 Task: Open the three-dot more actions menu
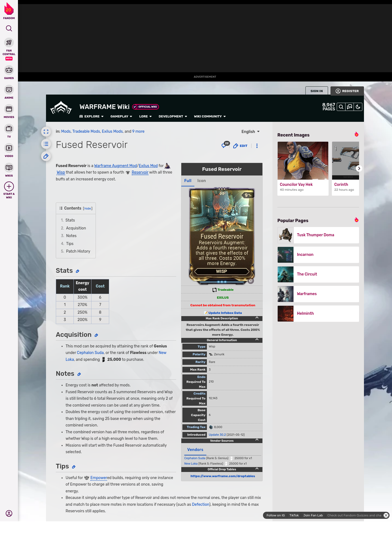pyautogui.click(x=257, y=146)
